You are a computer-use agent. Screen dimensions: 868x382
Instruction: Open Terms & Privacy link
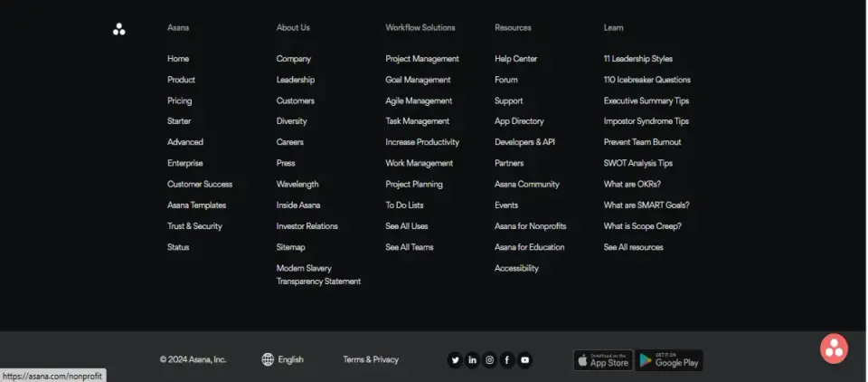click(371, 359)
